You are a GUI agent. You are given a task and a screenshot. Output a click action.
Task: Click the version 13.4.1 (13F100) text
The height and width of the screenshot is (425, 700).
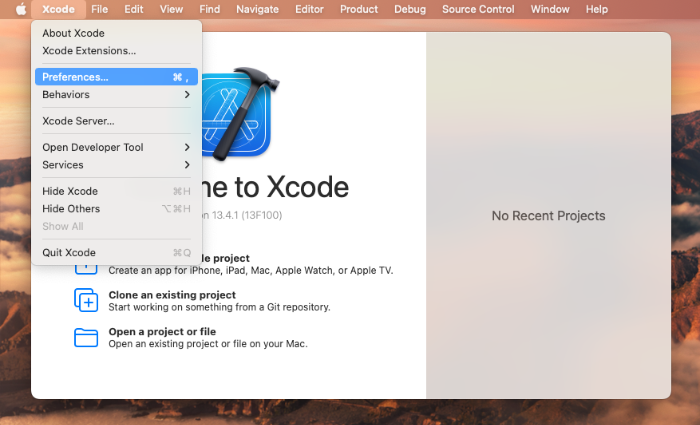point(242,215)
